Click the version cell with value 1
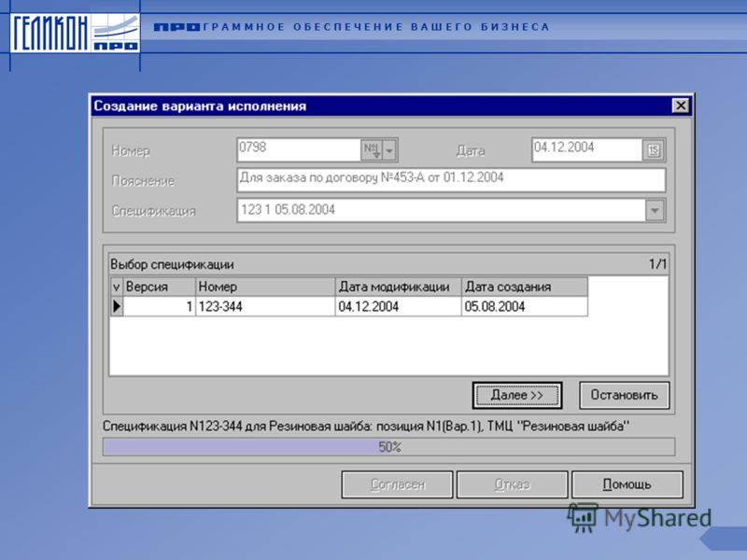 tap(159, 306)
